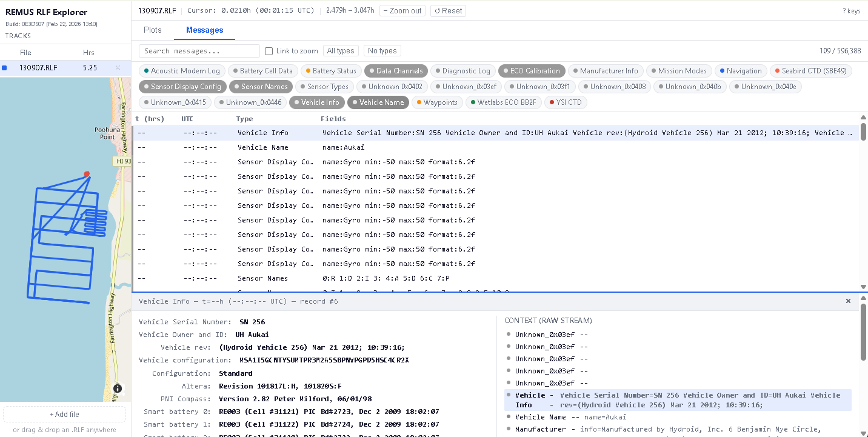Click the blue 130907.RLF track color square

pyautogui.click(x=5, y=68)
